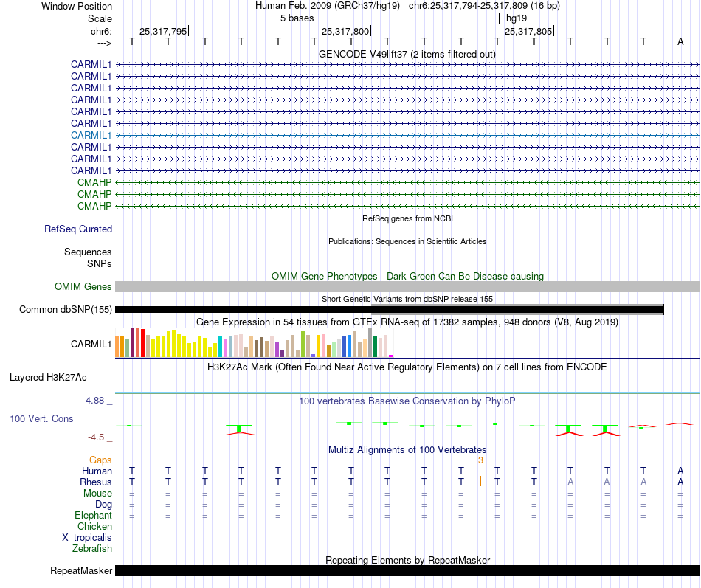Click the light-blue CARMIL1 transcript arrow line

click(407, 135)
